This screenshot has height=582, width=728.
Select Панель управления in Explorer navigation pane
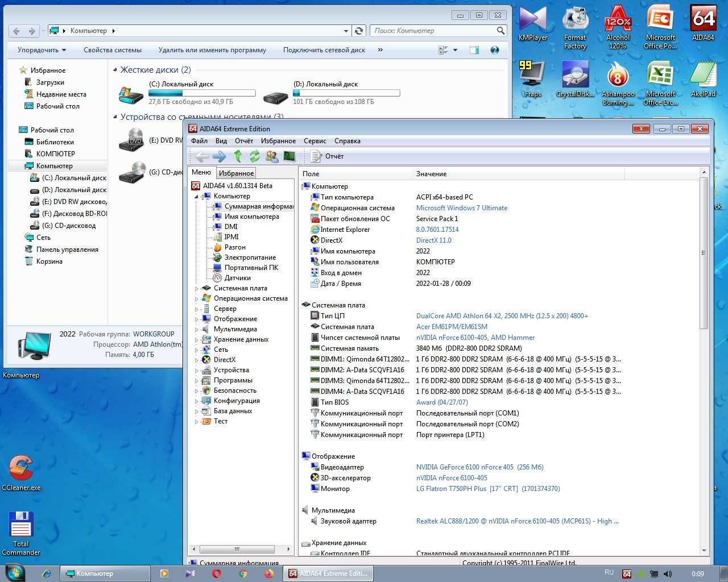(61, 250)
